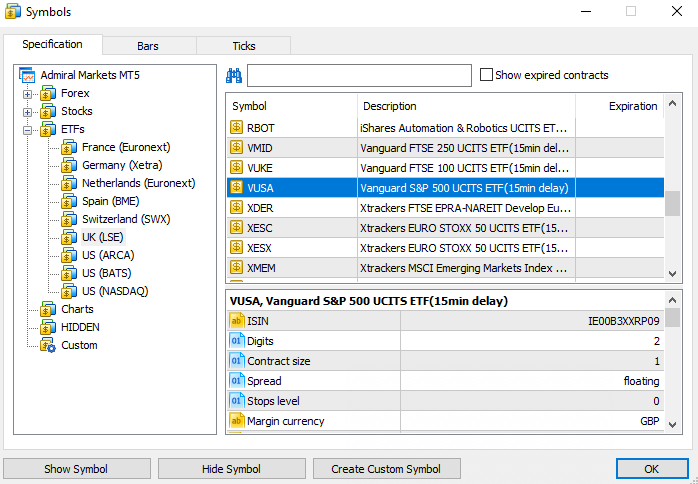Click the Digits property 01 icon
The height and width of the screenshot is (484, 698).
click(236, 341)
